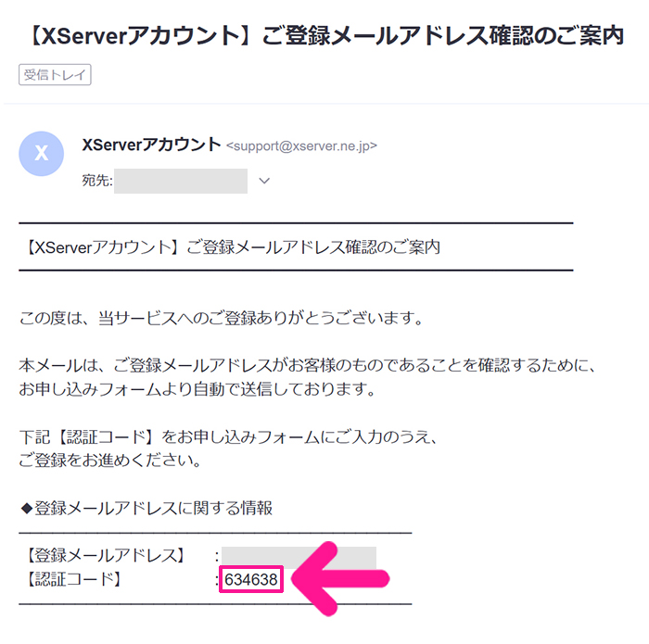Click the email subject title at top

coord(325,35)
